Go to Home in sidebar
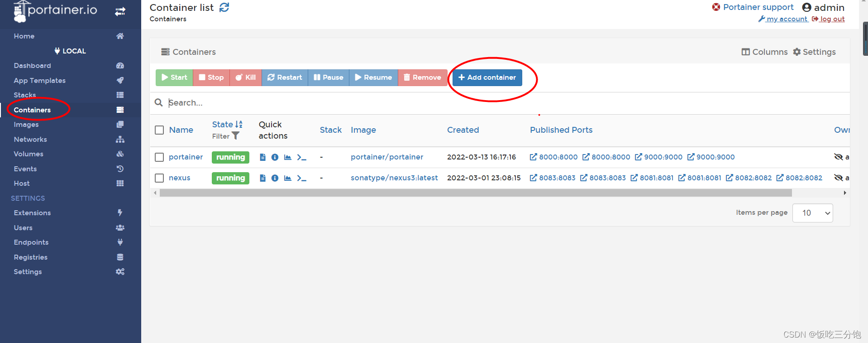 [x=24, y=36]
